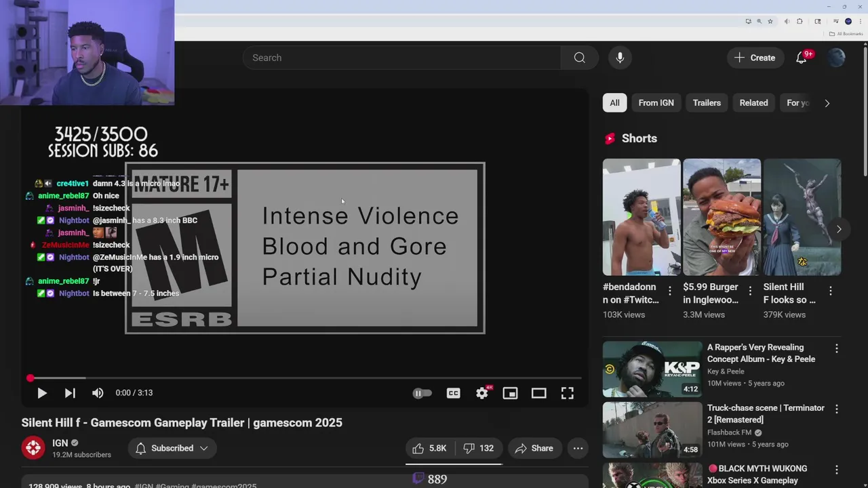868x488 pixels.
Task: Toggle the autoplay switch
Action: pos(422,392)
